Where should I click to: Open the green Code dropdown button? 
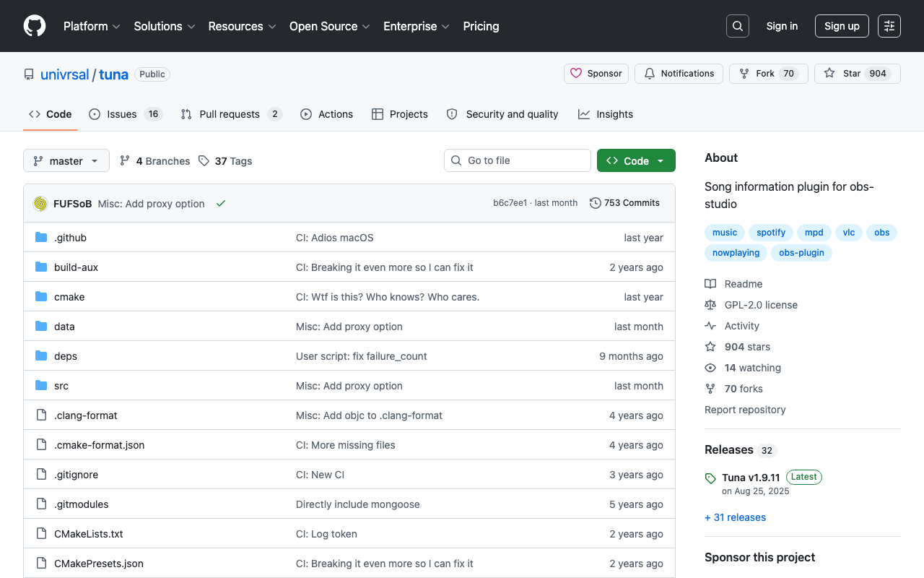(636, 160)
